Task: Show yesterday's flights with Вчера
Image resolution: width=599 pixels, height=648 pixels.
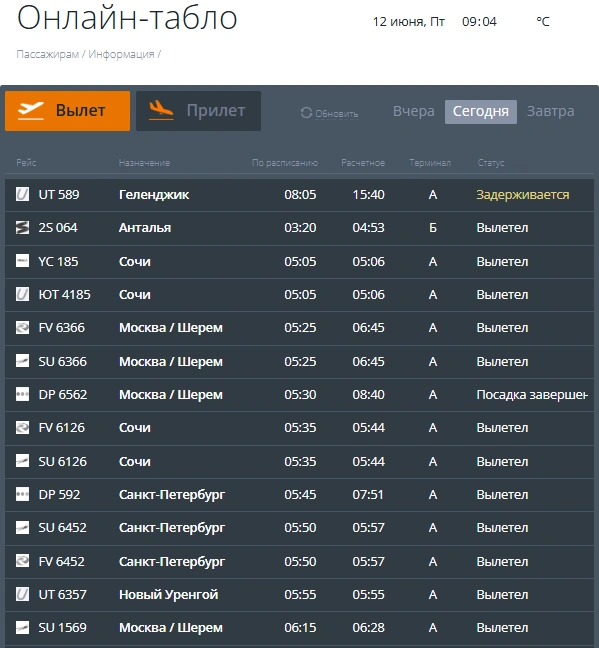Action: 413,111
